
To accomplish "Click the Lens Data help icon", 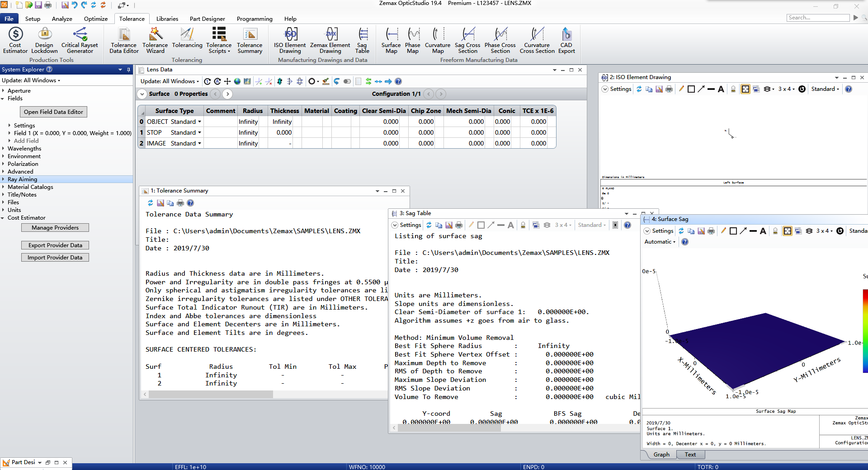I will (x=398, y=81).
